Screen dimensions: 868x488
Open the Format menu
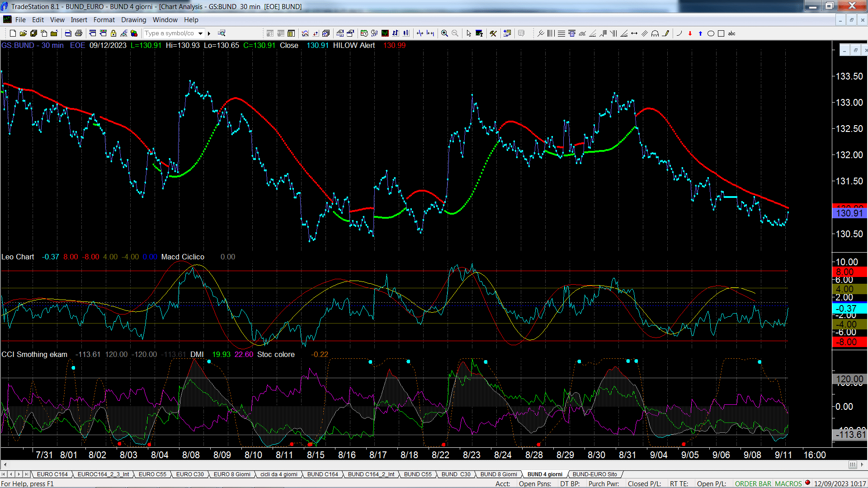104,20
